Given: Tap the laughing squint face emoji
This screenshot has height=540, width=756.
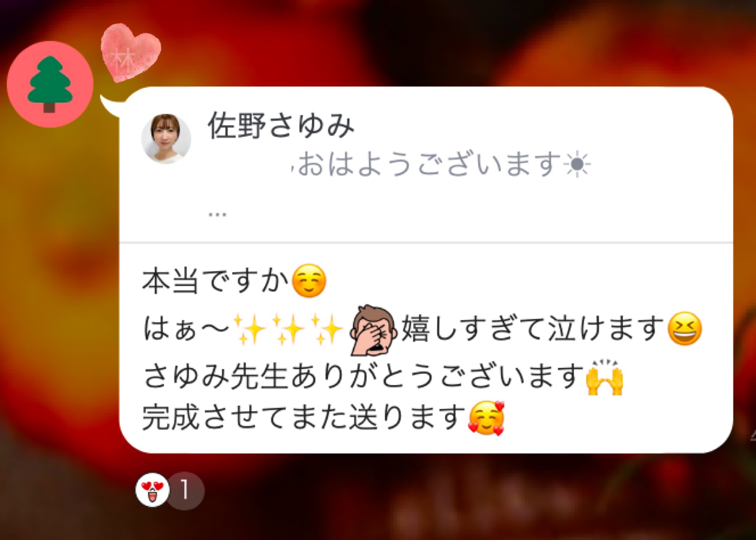Looking at the screenshot, I should click(x=685, y=329).
